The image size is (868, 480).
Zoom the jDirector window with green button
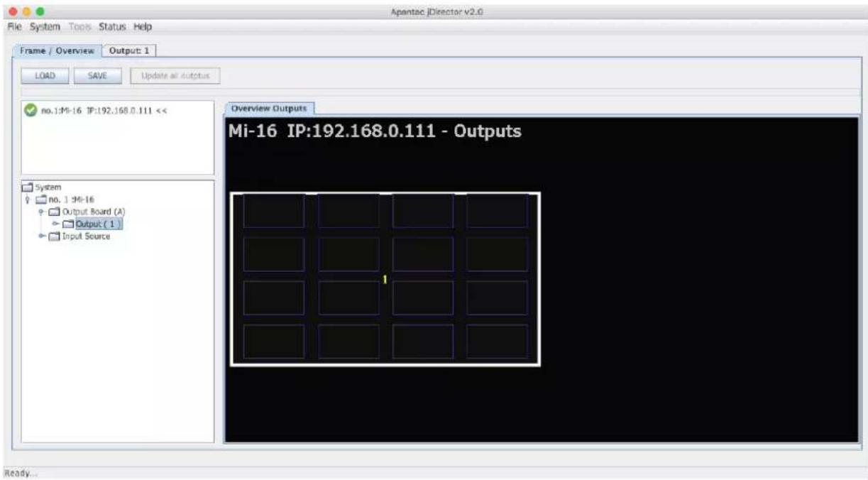click(40, 12)
